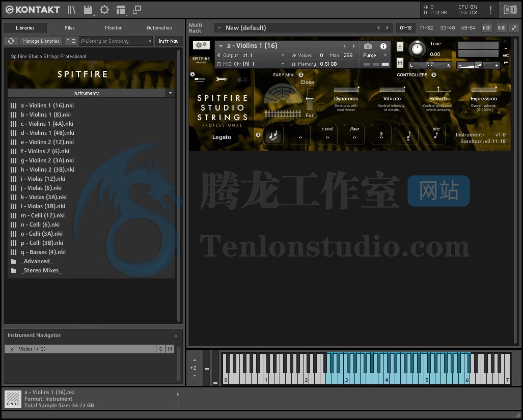Turn the Tune knob
The image size is (523, 420).
coord(417,49)
